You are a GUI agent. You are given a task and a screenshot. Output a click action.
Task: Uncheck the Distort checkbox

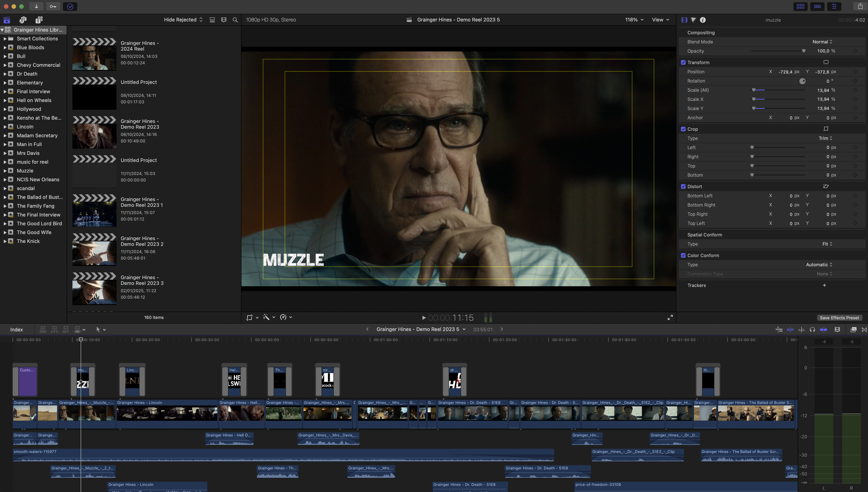click(x=683, y=186)
